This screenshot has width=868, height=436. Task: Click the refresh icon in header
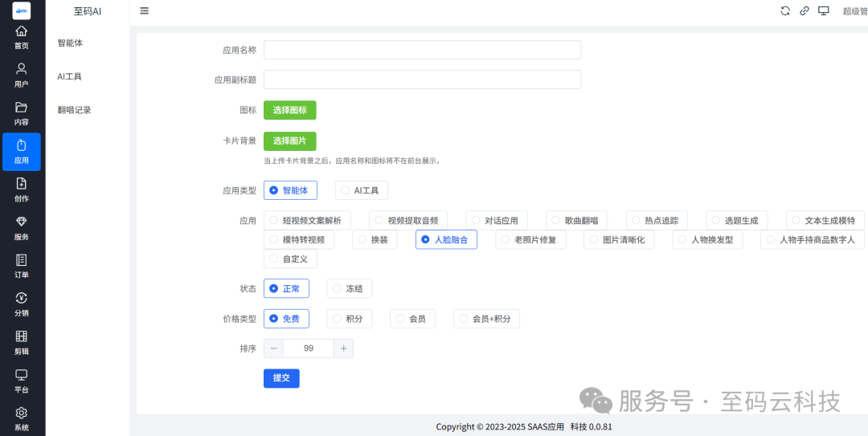coord(785,10)
